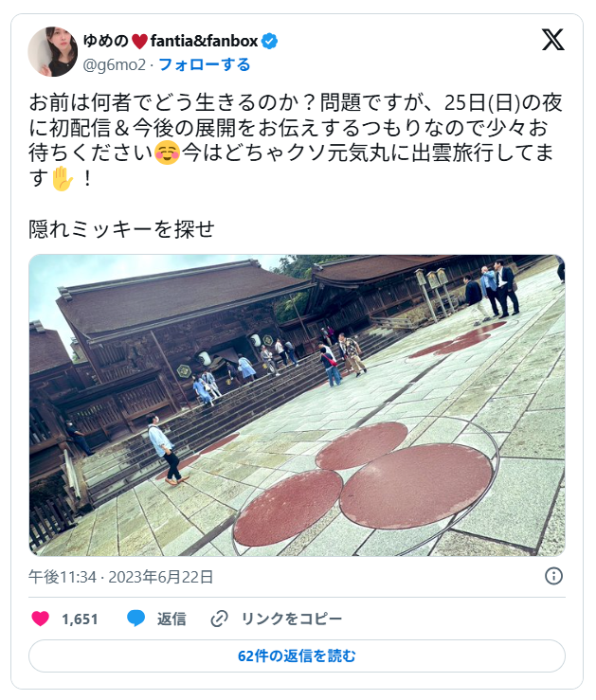Click 62件の返信を読む button
The height and width of the screenshot is (700, 596).
297,655
